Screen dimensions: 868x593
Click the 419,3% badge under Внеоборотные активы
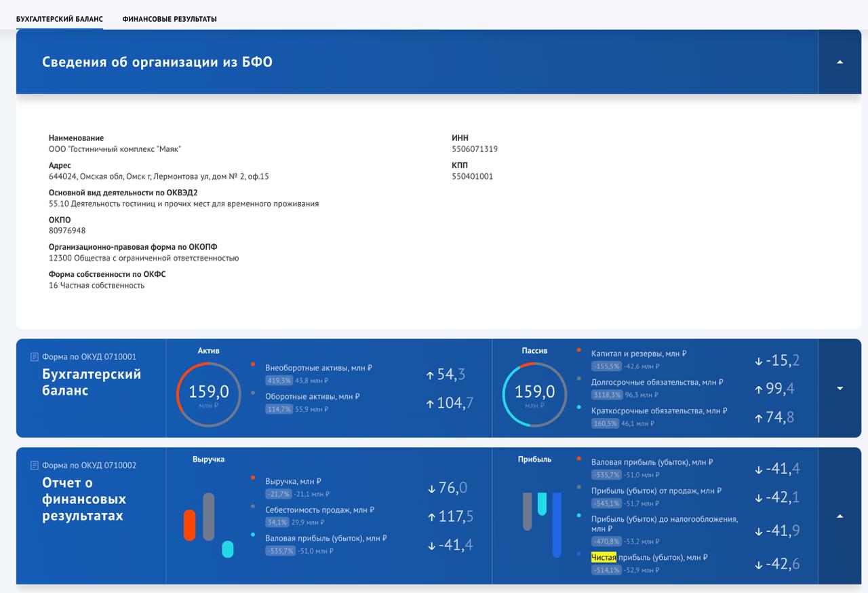click(279, 381)
